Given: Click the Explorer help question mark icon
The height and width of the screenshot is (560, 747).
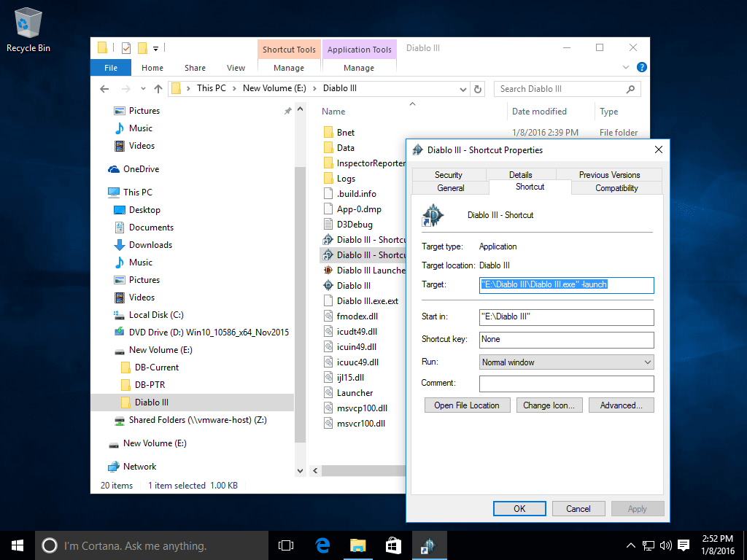Looking at the screenshot, I should (642, 67).
